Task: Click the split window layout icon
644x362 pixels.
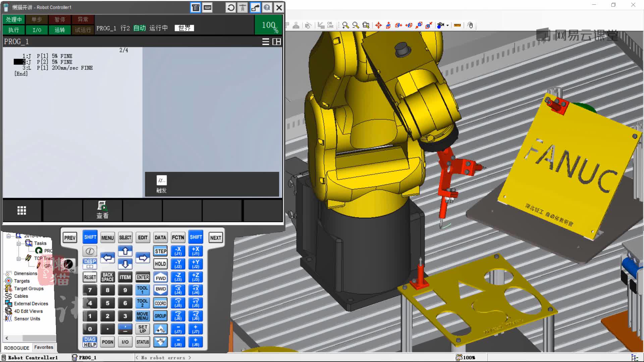Action: (x=277, y=42)
